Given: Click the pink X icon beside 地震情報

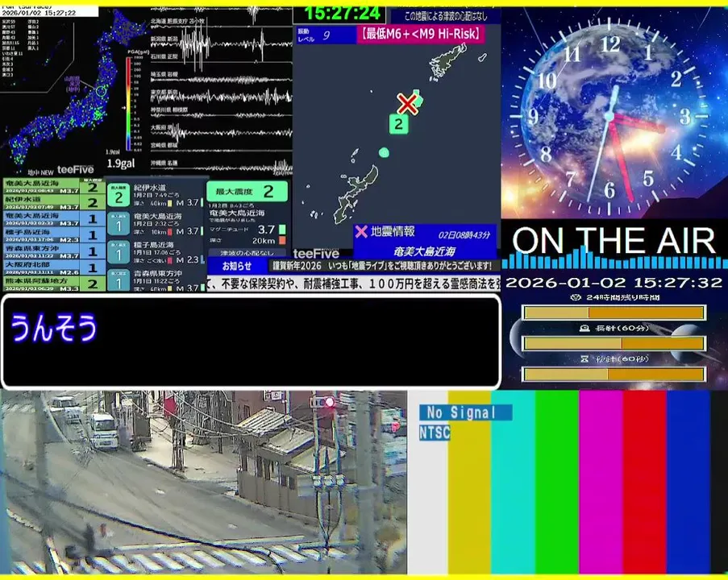Looking at the screenshot, I should pos(361,231).
